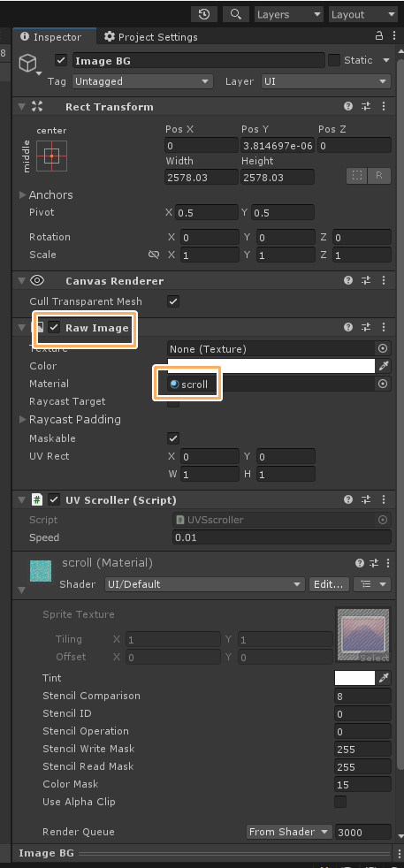
Task: Toggle the Inspector lock icon
Action: click(x=379, y=36)
